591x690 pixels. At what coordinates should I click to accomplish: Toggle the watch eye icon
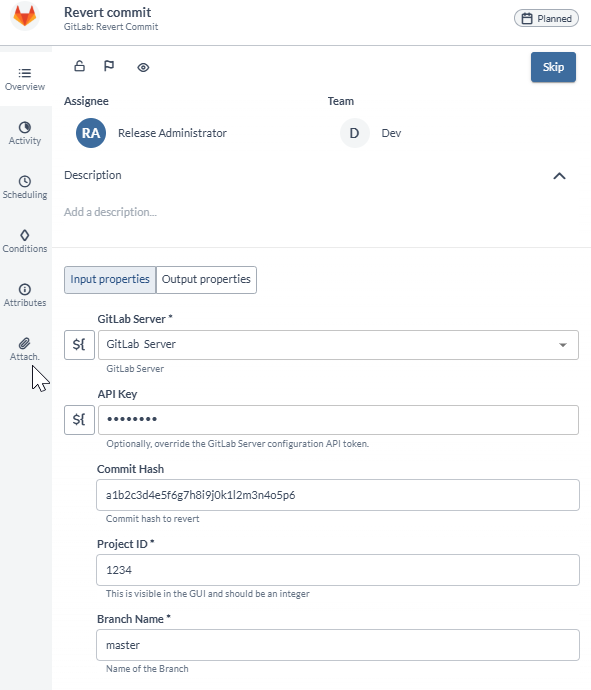coord(143,67)
